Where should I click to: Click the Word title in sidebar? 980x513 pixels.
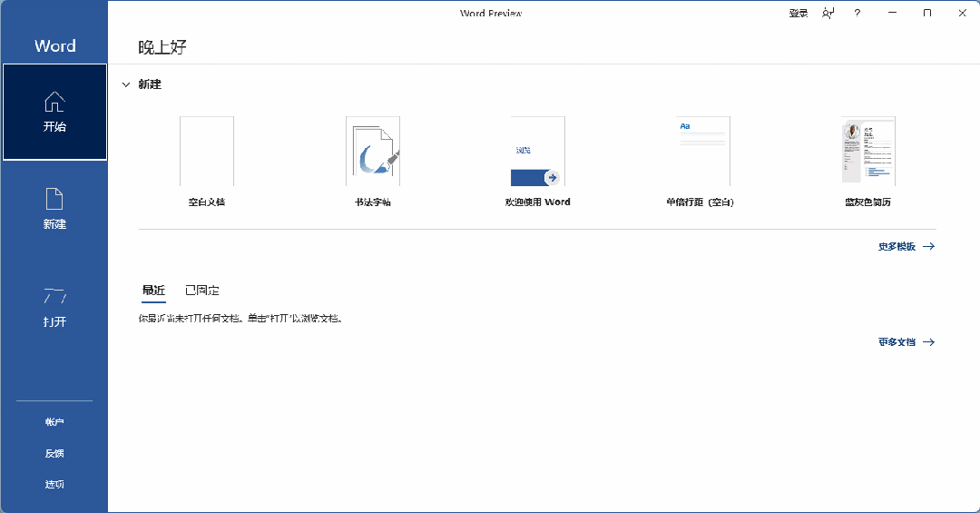click(55, 45)
